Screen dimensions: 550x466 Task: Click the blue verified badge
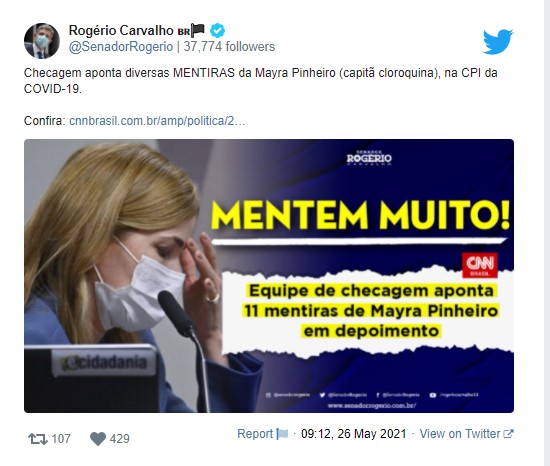(x=217, y=31)
